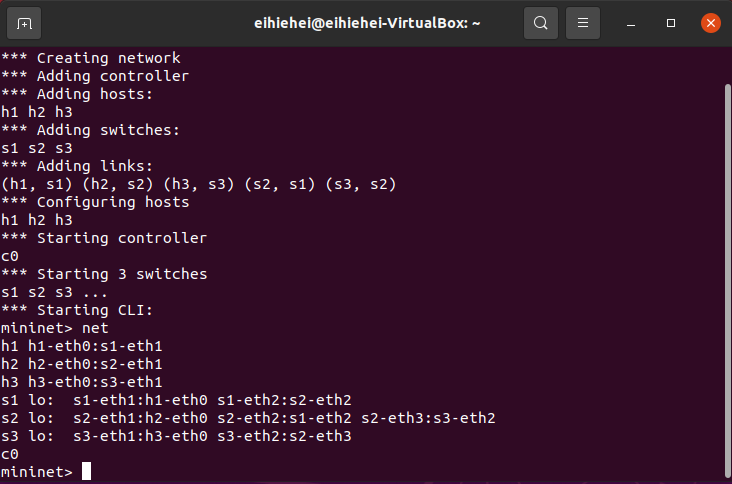732x484 pixels.
Task: Close the terminal window
Action: click(710, 22)
